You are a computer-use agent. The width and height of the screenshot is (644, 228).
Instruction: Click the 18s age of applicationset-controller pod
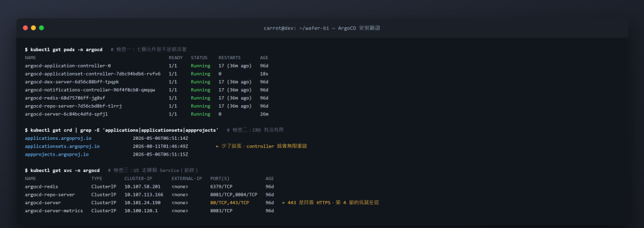point(264,74)
